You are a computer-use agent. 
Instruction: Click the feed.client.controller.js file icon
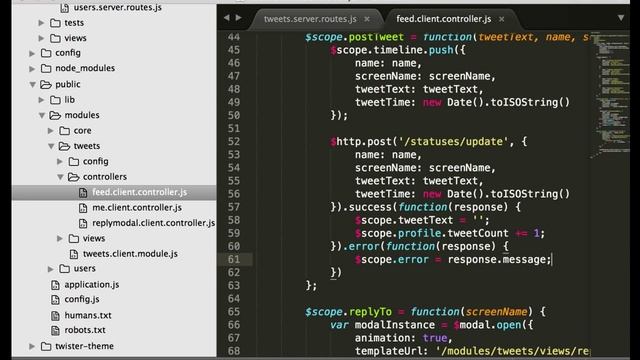pyautogui.click(x=83, y=193)
